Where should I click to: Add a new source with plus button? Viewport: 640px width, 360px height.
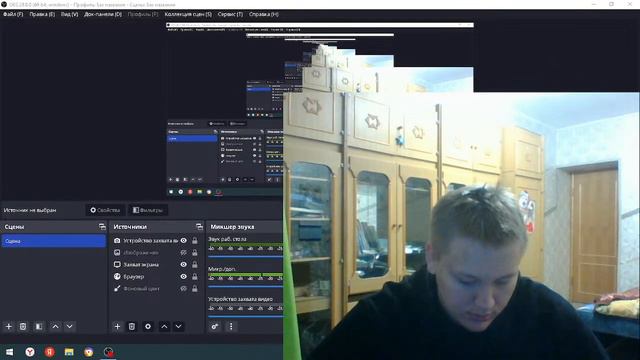click(117, 327)
